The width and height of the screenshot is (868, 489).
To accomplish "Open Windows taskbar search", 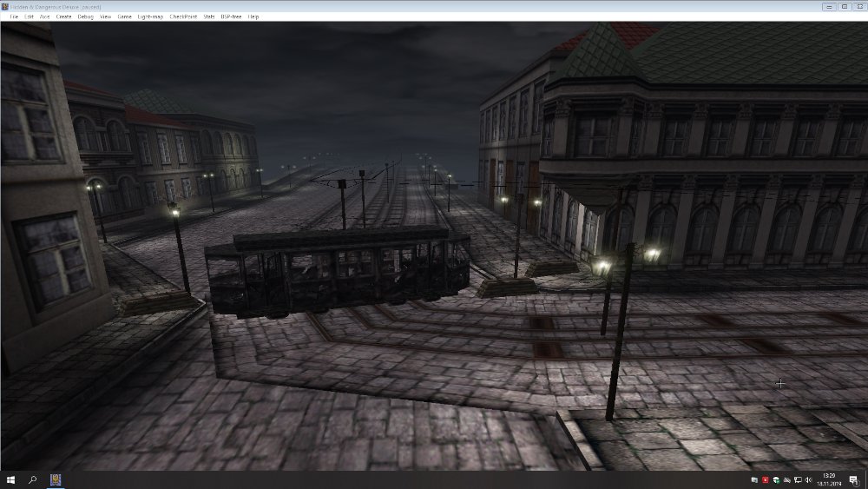I will coord(32,479).
